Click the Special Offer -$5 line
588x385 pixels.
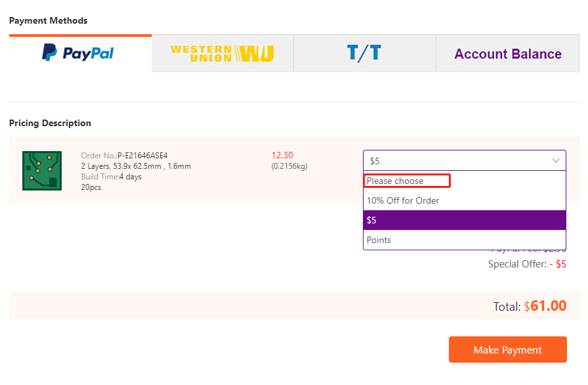[527, 264]
